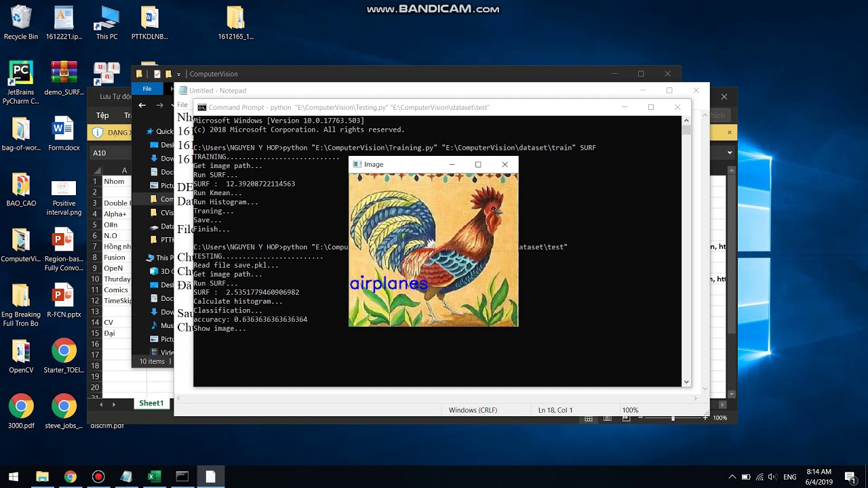Open the OpenCV desktop folder icon
This screenshot has width=868, height=488.
(x=21, y=356)
